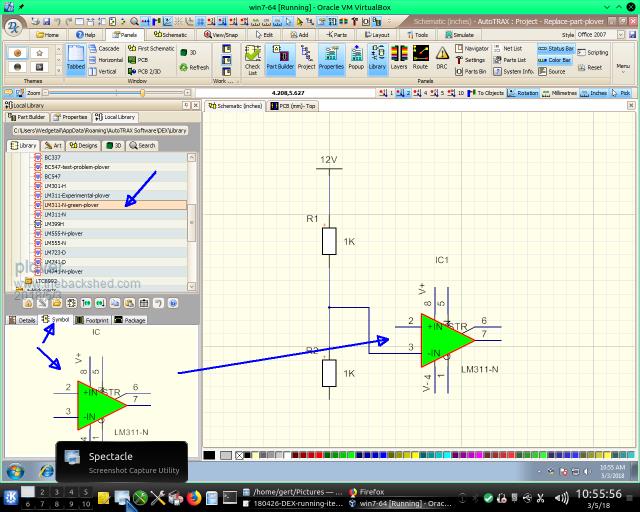640x512 pixels.
Task: Launch Firefox from the taskbar
Action: tap(193, 497)
